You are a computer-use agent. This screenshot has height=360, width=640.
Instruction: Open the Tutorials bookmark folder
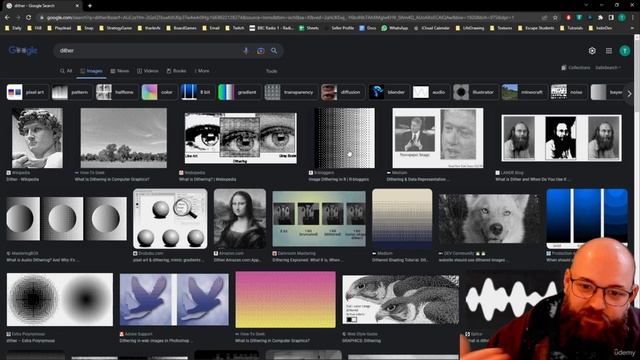pos(571,28)
